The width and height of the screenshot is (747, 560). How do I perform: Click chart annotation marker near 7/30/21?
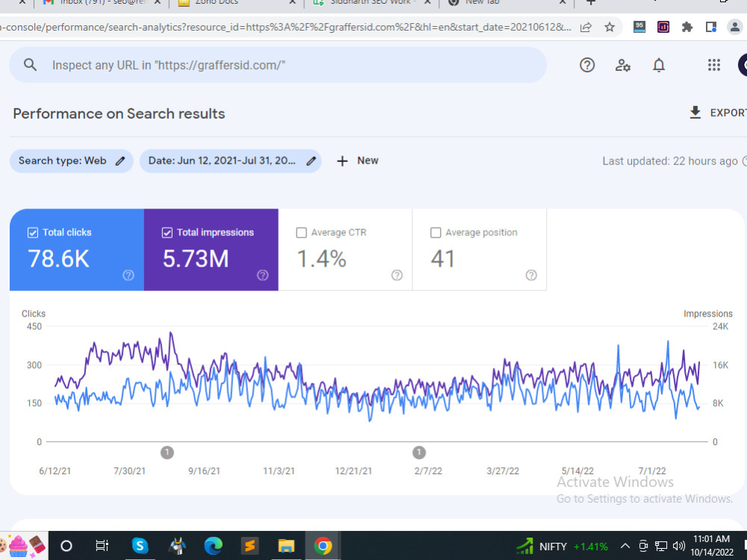pos(167,452)
